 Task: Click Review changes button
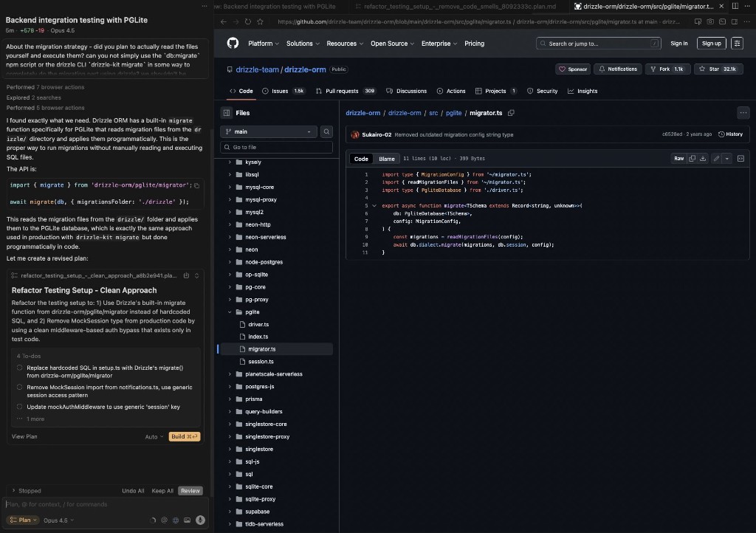pos(190,491)
